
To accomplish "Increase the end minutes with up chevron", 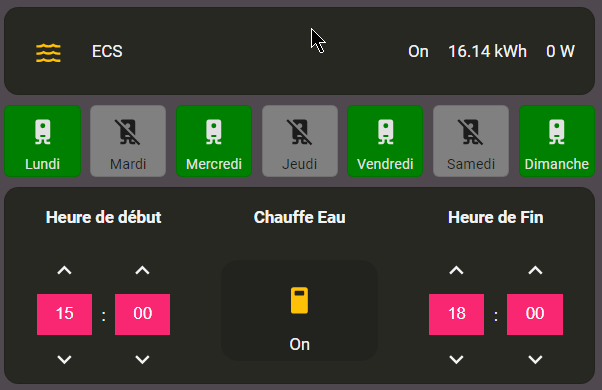I will pyautogui.click(x=535, y=270).
